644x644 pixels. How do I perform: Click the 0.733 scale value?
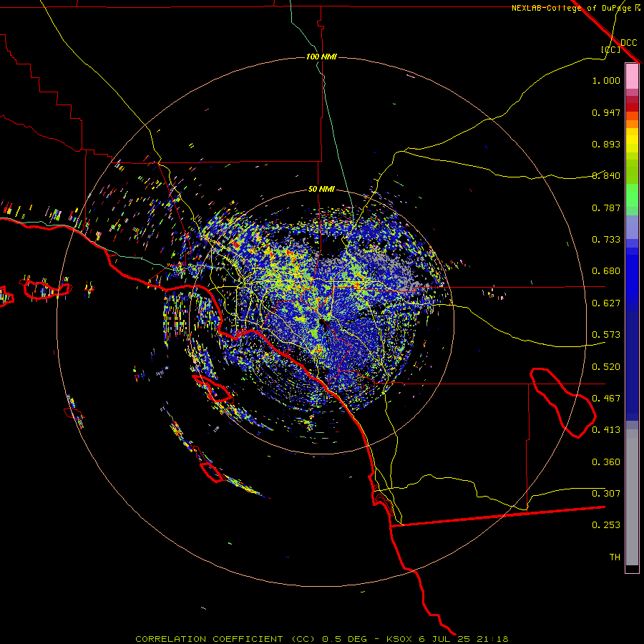606,240
